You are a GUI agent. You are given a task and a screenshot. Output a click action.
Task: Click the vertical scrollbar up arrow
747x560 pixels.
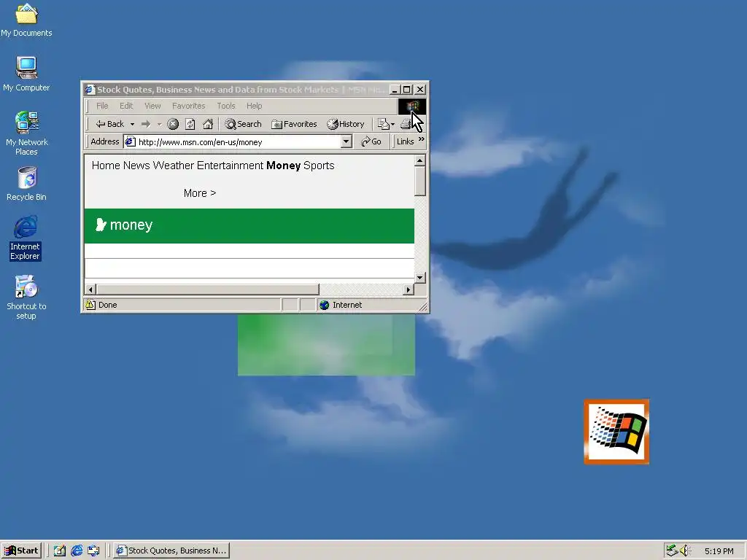click(x=419, y=160)
